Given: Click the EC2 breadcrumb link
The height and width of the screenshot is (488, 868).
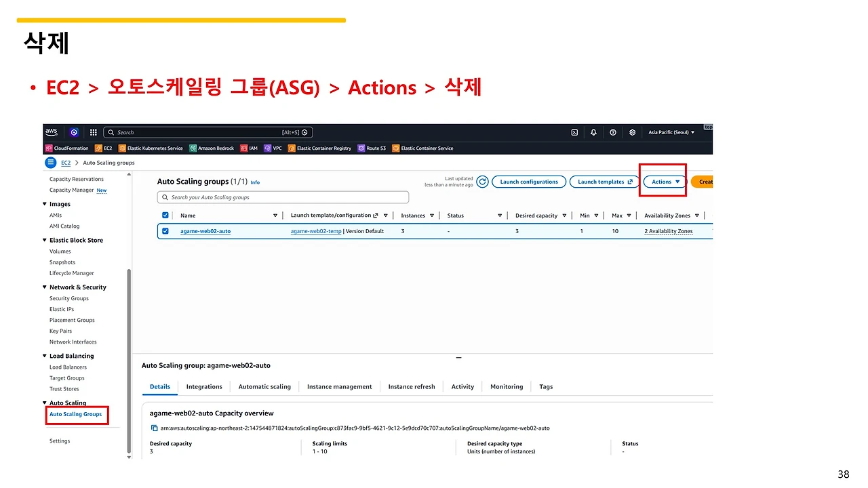Looking at the screenshot, I should coord(66,163).
